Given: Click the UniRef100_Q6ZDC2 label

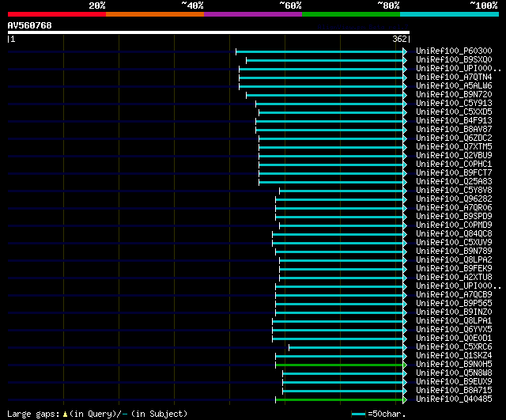Looking at the screenshot, I should point(454,138).
